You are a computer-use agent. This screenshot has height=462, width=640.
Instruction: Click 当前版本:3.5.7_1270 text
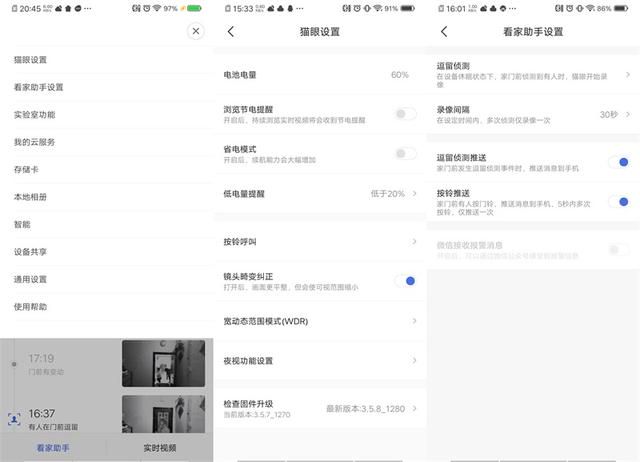[x=257, y=414]
